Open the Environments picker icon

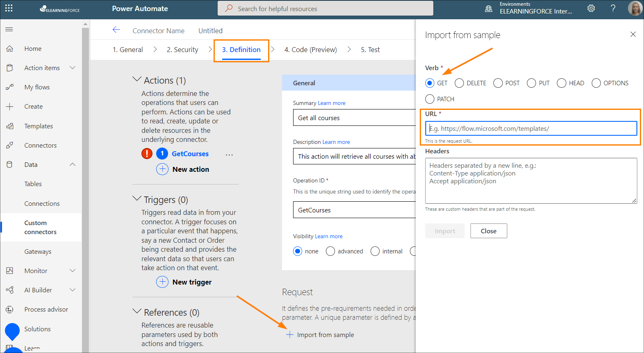click(x=489, y=9)
